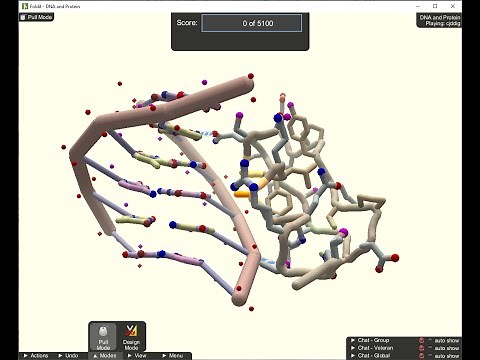Toggle auto show for Chat - Group

(444, 341)
